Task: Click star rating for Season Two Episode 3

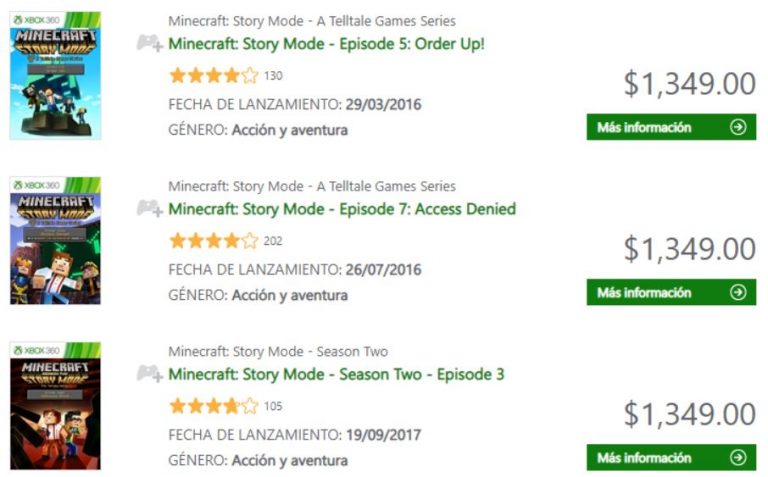Action: click(213, 405)
